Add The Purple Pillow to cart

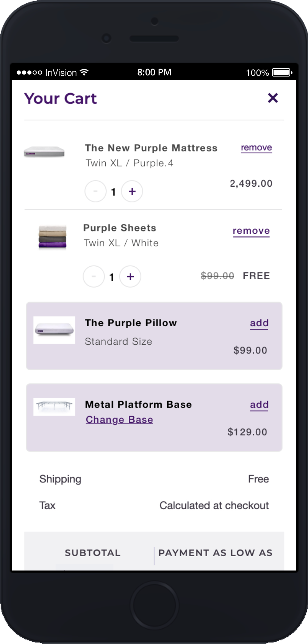coord(259,323)
